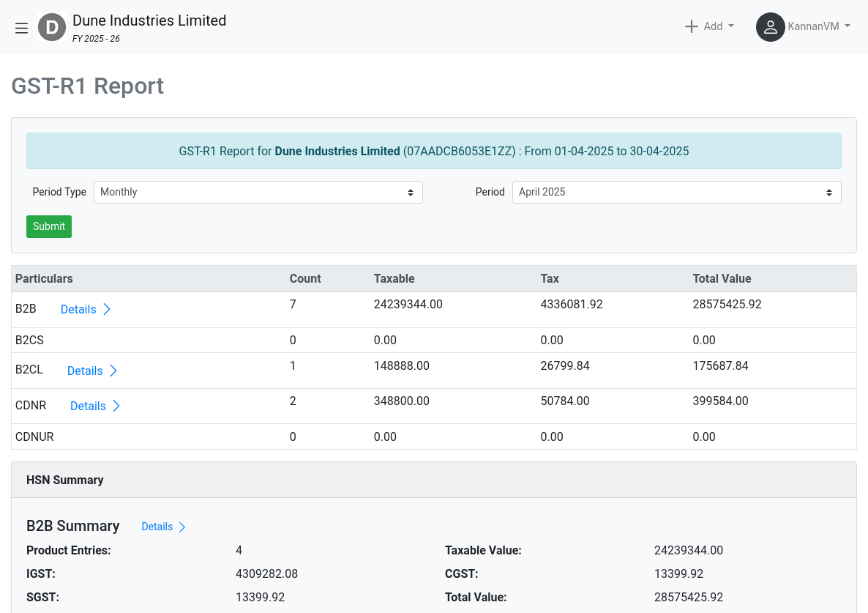The height and width of the screenshot is (613, 868).
Task: Click the CDNUR row label
Action: pyautogui.click(x=34, y=437)
